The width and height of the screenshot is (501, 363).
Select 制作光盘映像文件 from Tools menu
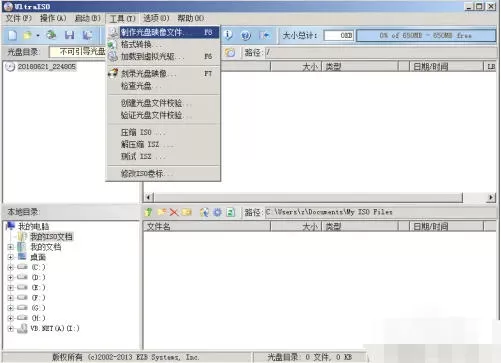(163, 32)
